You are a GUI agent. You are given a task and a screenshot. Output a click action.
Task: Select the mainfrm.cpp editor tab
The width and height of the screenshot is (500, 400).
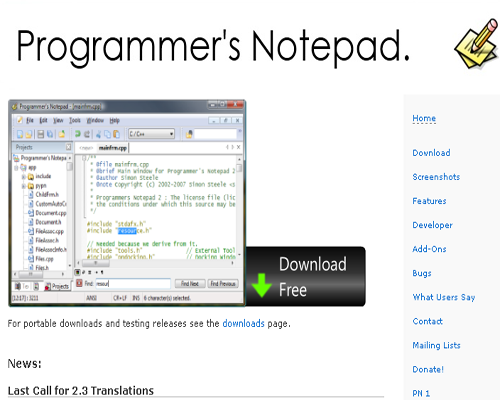tap(112, 148)
